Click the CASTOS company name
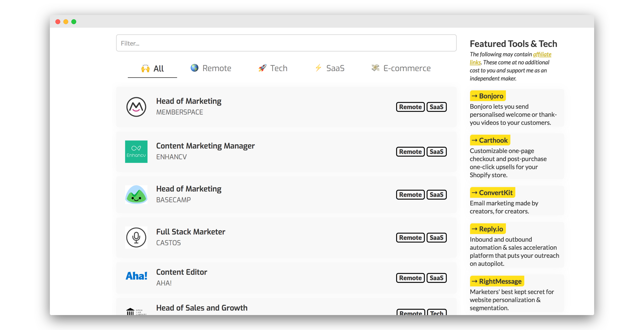This screenshot has height=330, width=644. click(x=168, y=243)
